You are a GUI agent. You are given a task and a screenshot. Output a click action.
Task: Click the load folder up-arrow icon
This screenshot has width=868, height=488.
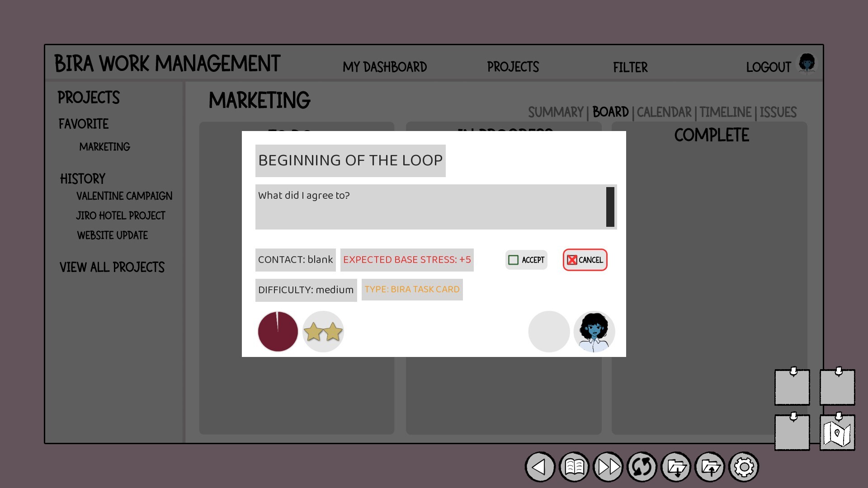[710, 467]
